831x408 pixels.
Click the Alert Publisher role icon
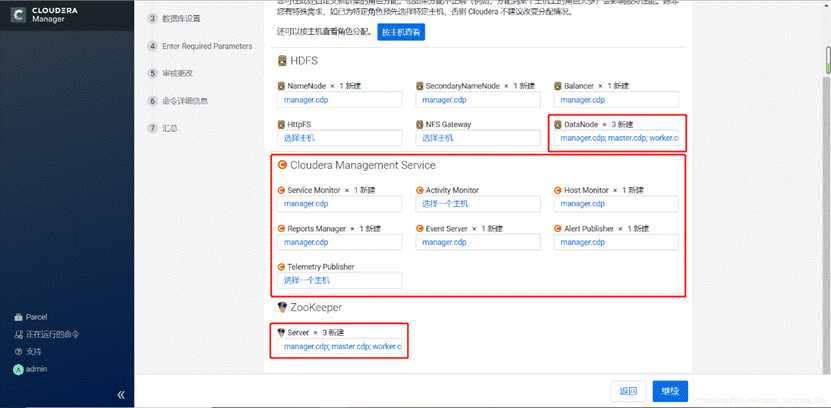pos(558,228)
